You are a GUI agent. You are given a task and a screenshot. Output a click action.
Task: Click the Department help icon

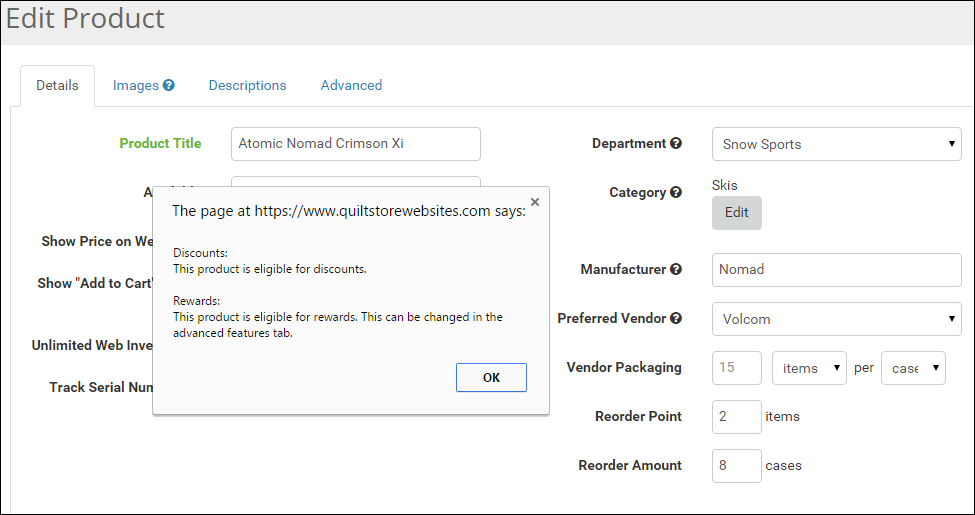click(676, 143)
